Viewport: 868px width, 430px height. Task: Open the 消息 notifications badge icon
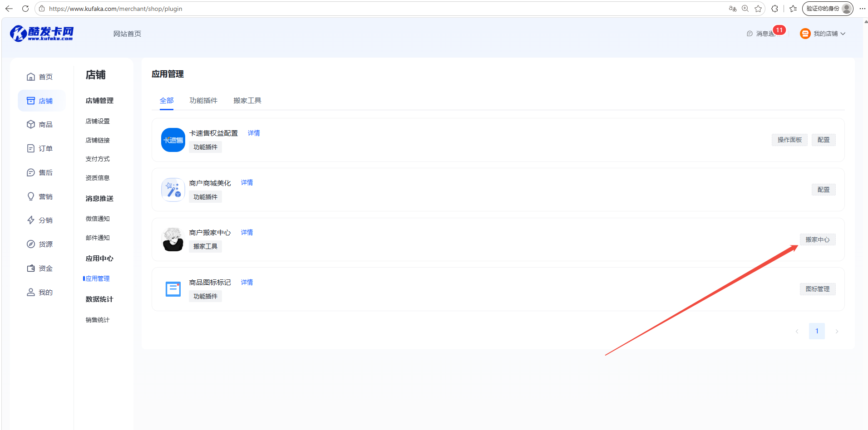coord(779,30)
